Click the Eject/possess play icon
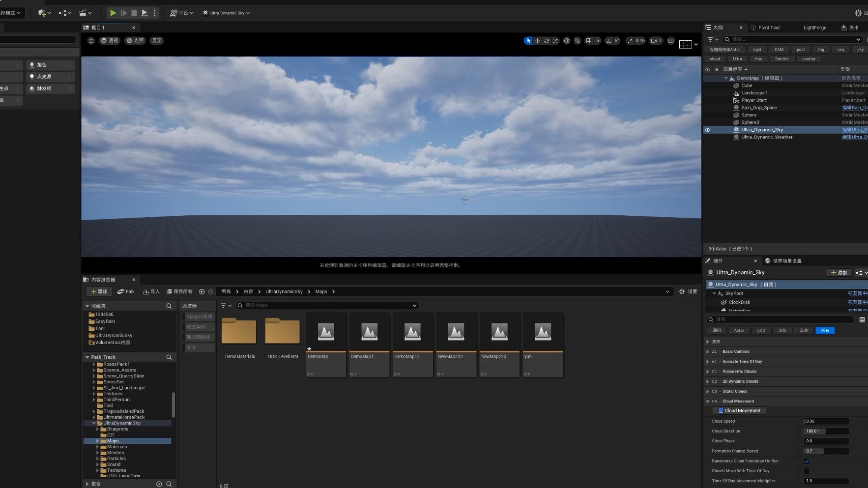The height and width of the screenshot is (488, 868). (x=144, y=13)
